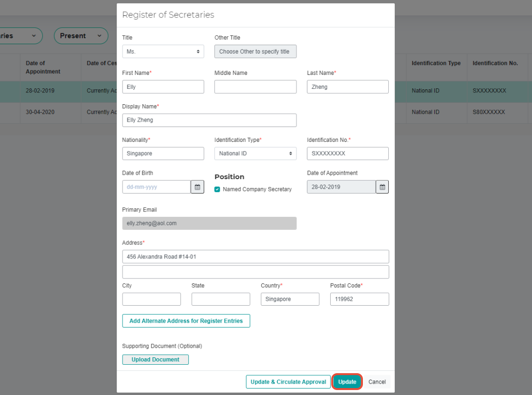This screenshot has width=532, height=395.
Task: Click the Upload Document button
Action: pos(155,359)
